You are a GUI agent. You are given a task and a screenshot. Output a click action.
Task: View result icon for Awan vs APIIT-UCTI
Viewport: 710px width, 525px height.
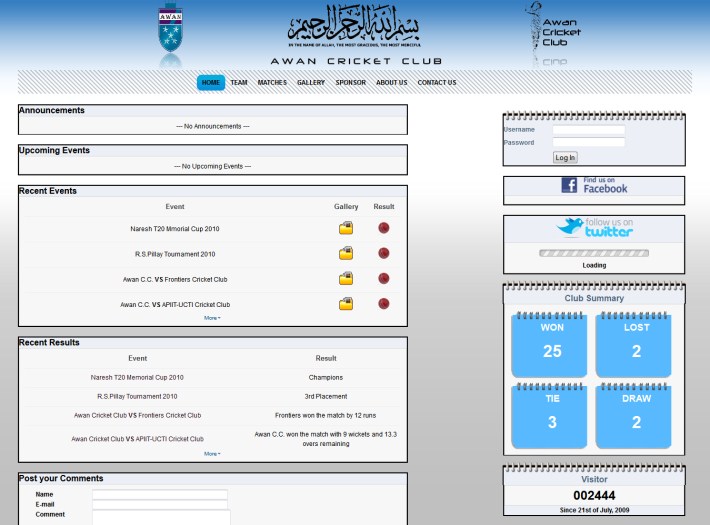point(384,304)
